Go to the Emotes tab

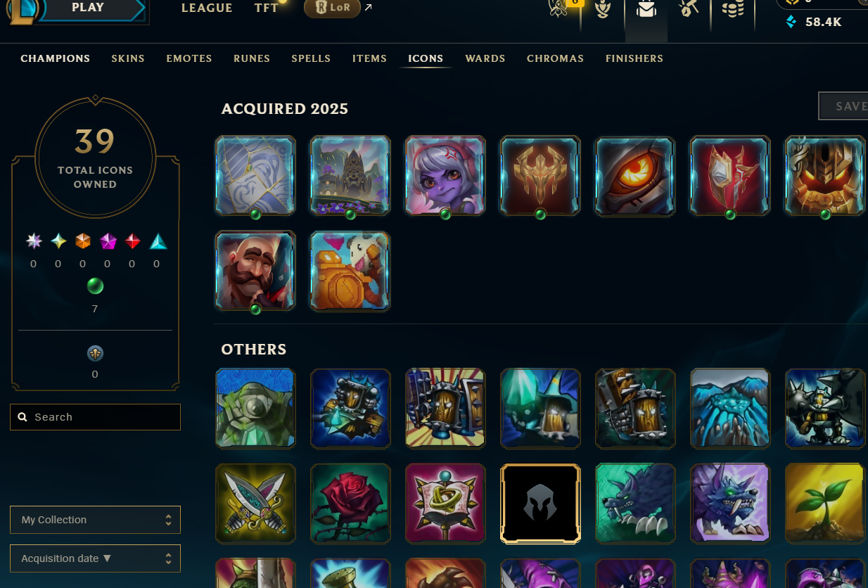tap(189, 58)
